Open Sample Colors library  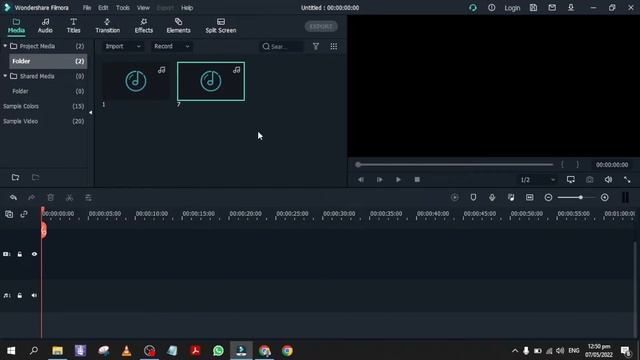coord(44,106)
